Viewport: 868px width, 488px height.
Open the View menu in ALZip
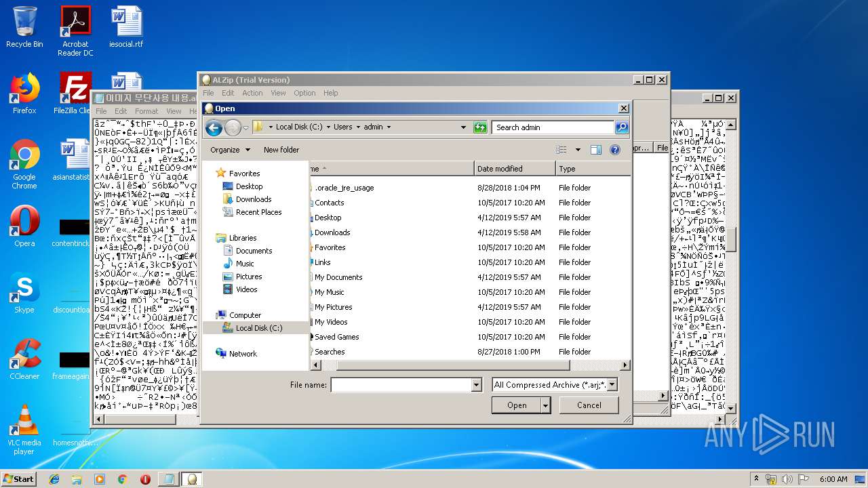point(278,93)
